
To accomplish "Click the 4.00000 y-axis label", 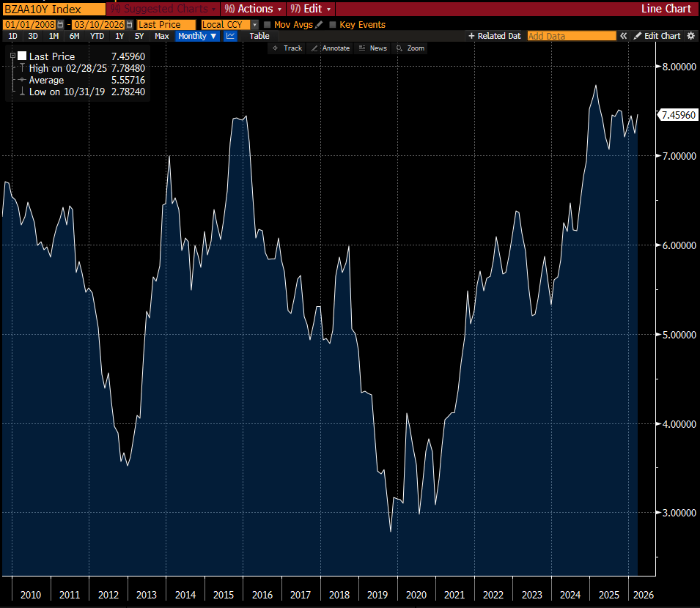I will click(x=679, y=424).
